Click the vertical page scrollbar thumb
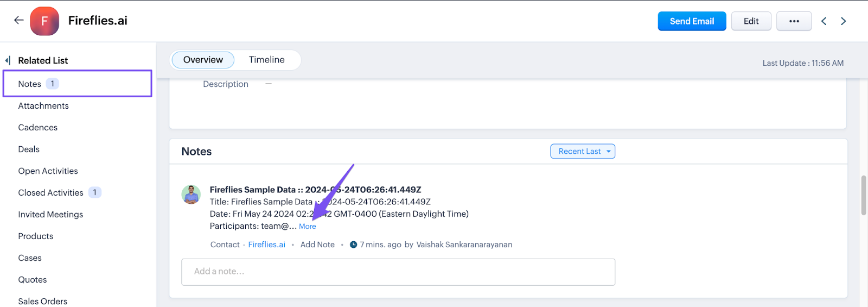The width and height of the screenshot is (868, 307). (864, 196)
